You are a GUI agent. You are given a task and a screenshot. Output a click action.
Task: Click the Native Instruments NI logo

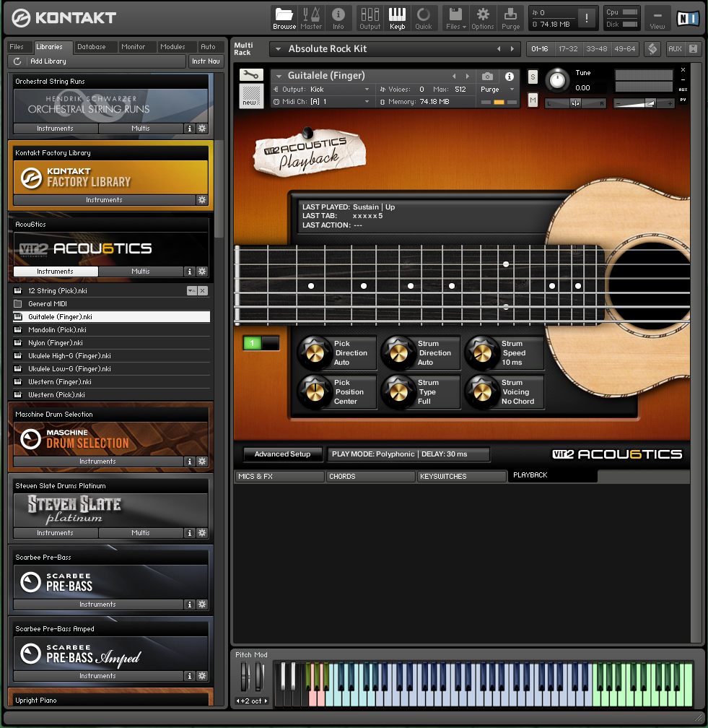[688, 19]
